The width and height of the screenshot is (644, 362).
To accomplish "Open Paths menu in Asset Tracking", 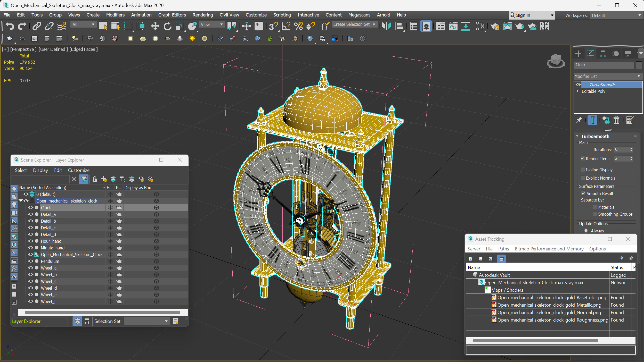I will click(503, 249).
